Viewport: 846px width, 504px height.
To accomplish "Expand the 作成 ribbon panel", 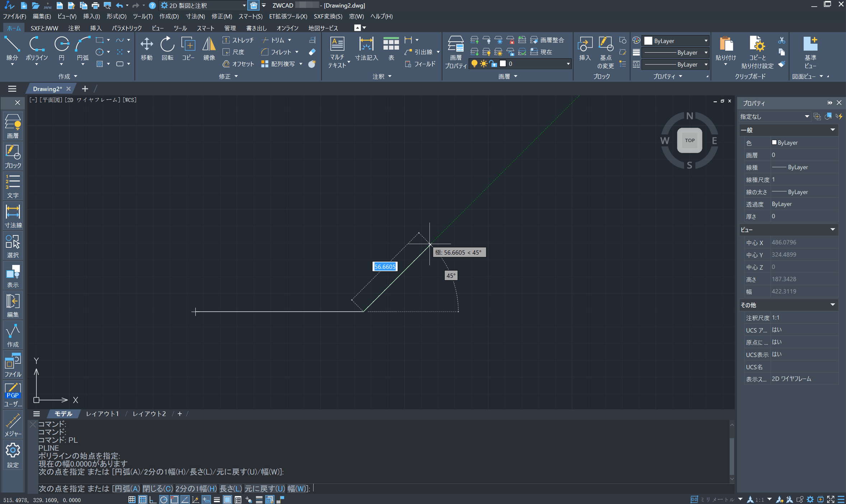I will coord(68,76).
